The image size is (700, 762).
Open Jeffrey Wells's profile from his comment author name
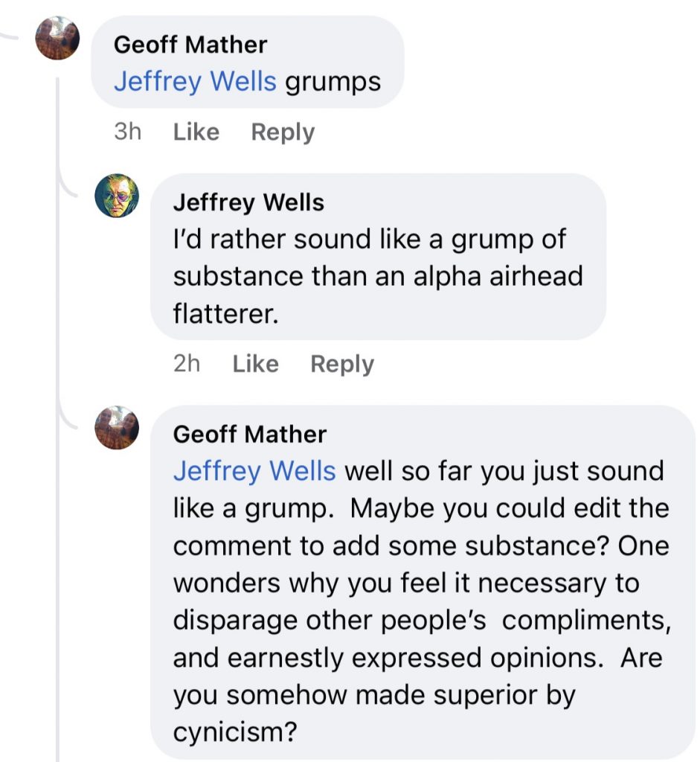[x=248, y=202]
